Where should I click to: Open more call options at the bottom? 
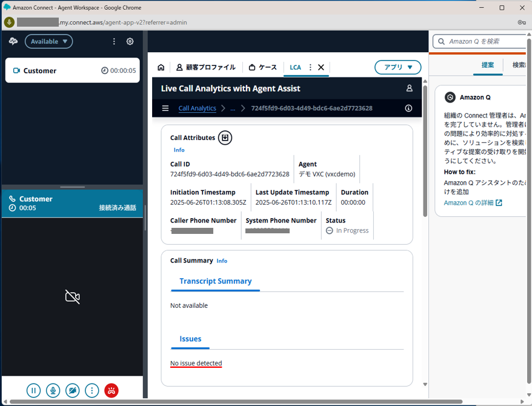pos(92,391)
